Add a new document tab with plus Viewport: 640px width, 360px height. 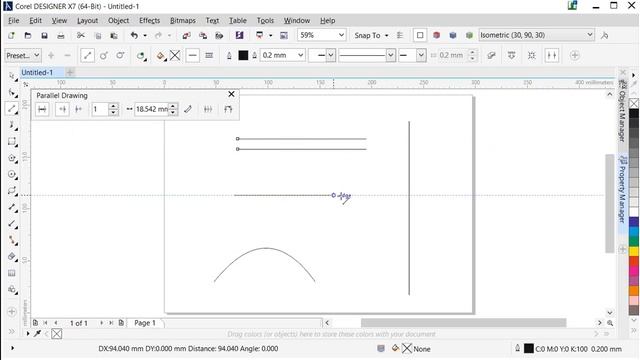click(x=70, y=73)
